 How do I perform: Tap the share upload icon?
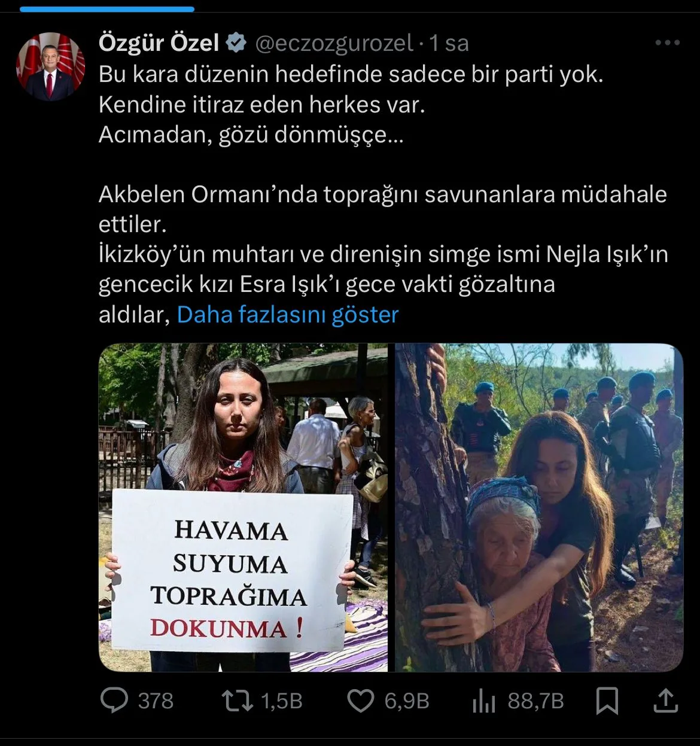665,701
